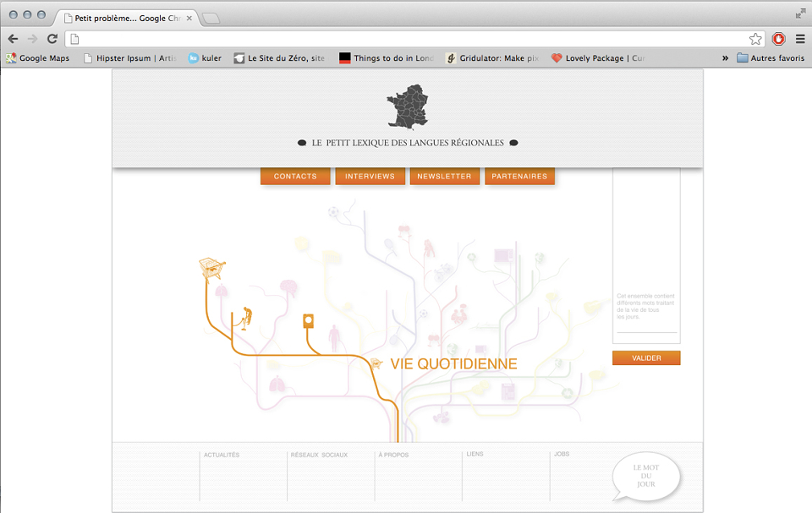This screenshot has width=812, height=513.
Task: Click the Actualités footer link
Action: 222,455
